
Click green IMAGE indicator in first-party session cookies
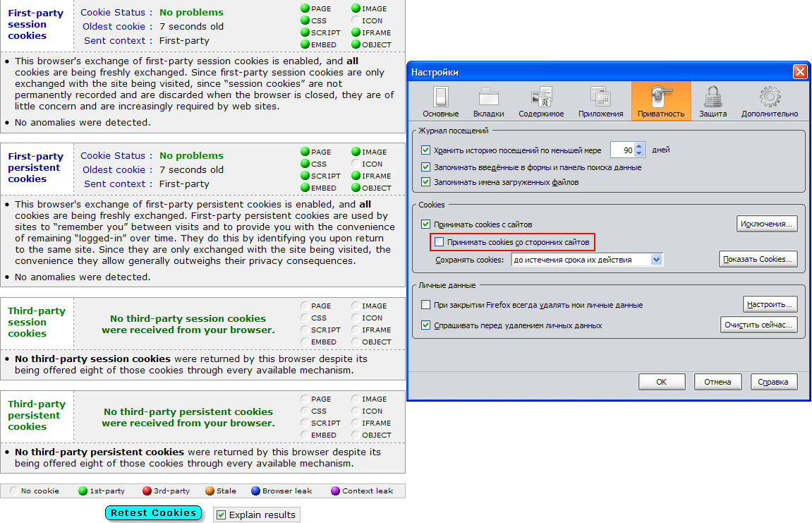[356, 8]
